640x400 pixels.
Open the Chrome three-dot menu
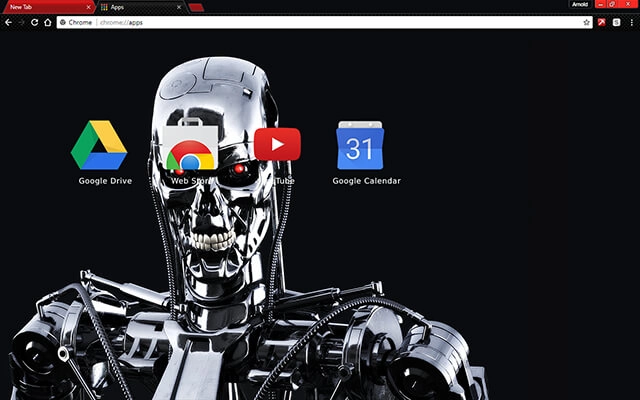pos(631,22)
